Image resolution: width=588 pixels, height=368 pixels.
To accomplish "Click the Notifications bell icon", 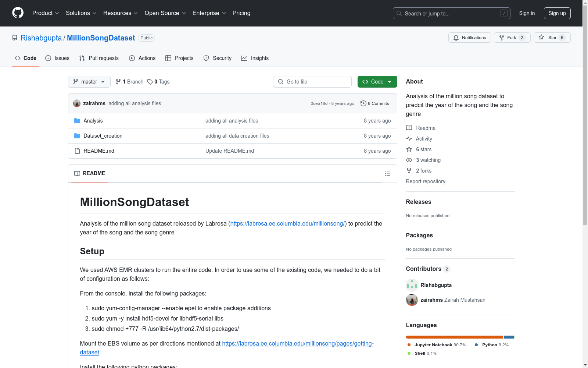I will point(456,38).
